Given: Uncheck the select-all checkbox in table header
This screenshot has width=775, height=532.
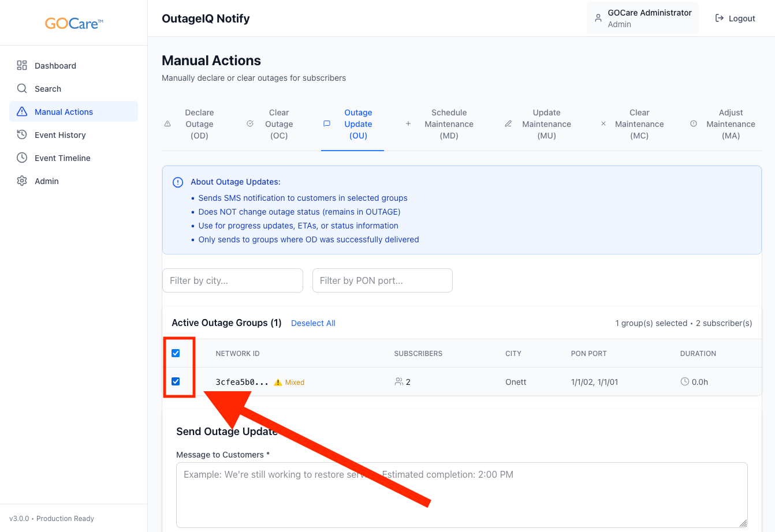Looking at the screenshot, I should [176, 353].
